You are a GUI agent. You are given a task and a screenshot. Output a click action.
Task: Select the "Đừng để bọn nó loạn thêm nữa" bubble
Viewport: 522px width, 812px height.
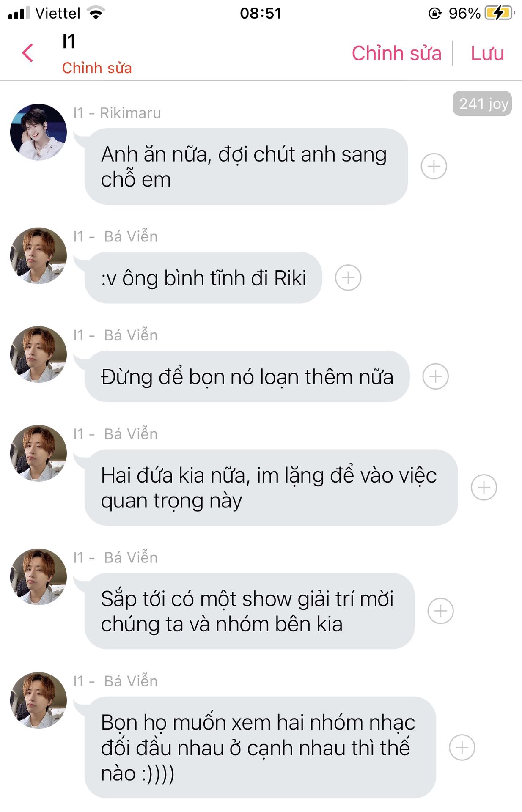247,376
